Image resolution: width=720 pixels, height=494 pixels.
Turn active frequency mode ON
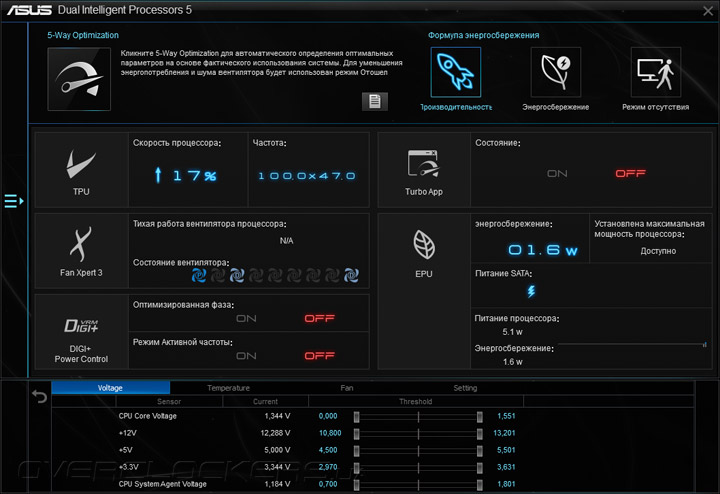coord(246,356)
